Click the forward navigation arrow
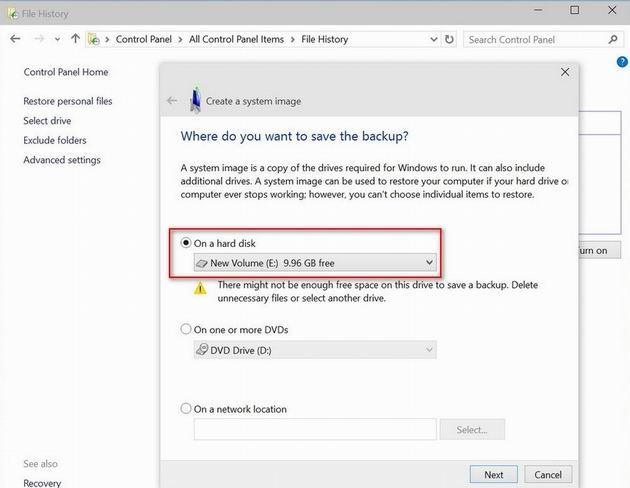 coord(39,39)
